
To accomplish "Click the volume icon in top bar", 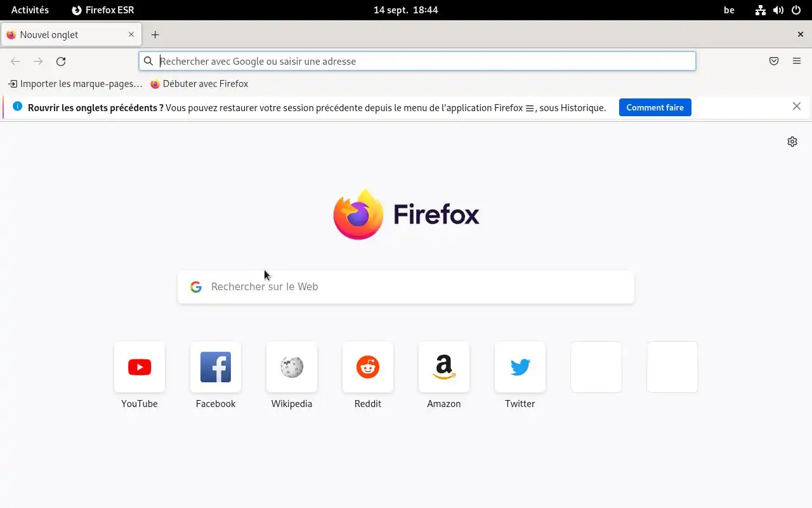I will 778,10.
